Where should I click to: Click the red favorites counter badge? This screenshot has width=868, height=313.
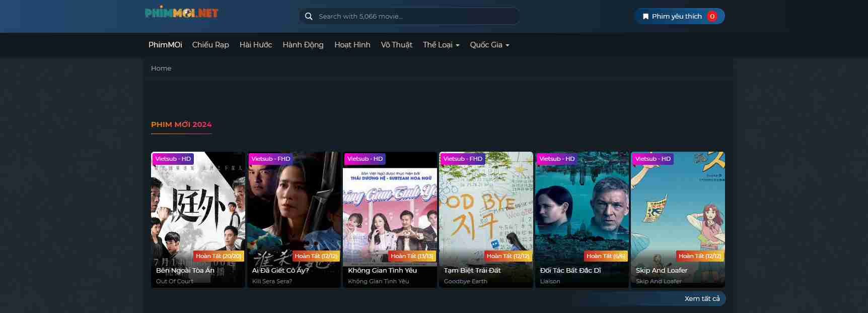pyautogui.click(x=711, y=16)
